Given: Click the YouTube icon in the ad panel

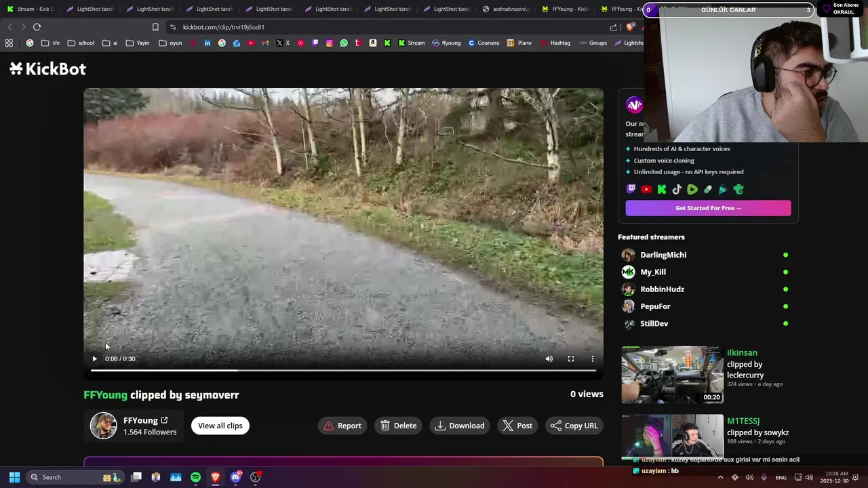Looking at the screenshot, I should pos(646,190).
